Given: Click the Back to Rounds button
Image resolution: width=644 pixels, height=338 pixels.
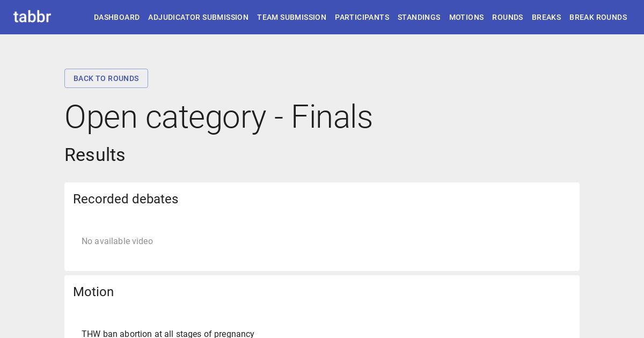Looking at the screenshot, I should (106, 78).
